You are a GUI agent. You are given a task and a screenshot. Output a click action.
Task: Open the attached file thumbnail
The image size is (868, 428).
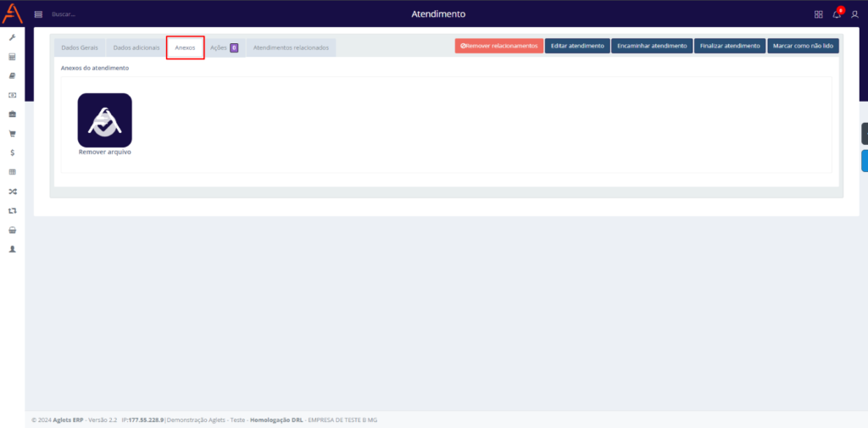pos(104,120)
